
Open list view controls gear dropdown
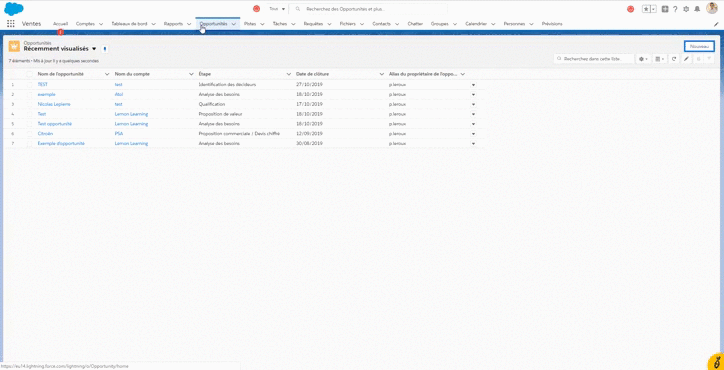[x=643, y=59]
